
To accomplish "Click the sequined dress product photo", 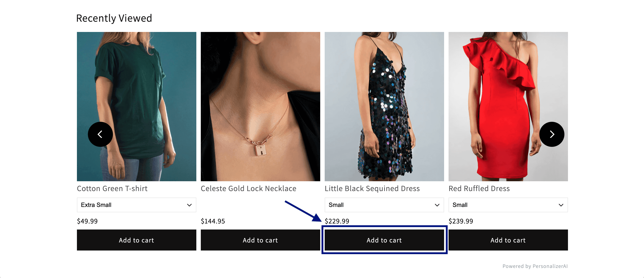I will click(x=384, y=106).
